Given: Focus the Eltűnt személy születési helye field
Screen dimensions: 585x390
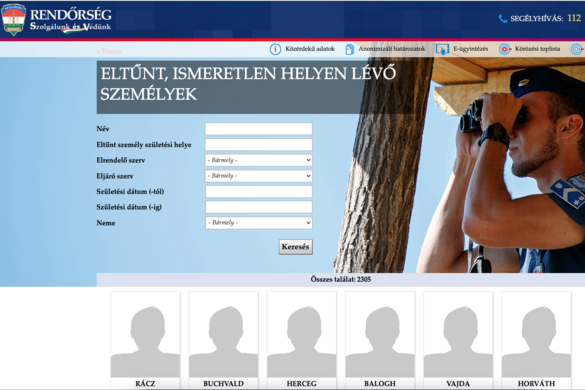Looking at the screenshot, I should click(x=259, y=145).
